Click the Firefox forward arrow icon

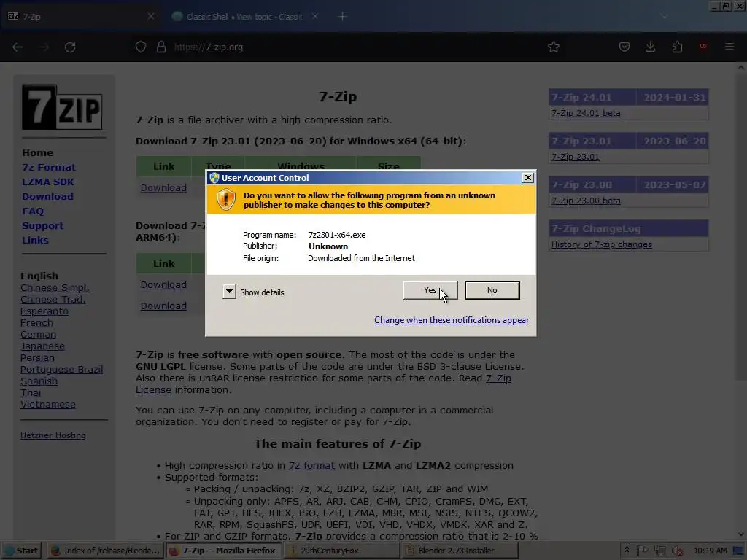pos(44,47)
